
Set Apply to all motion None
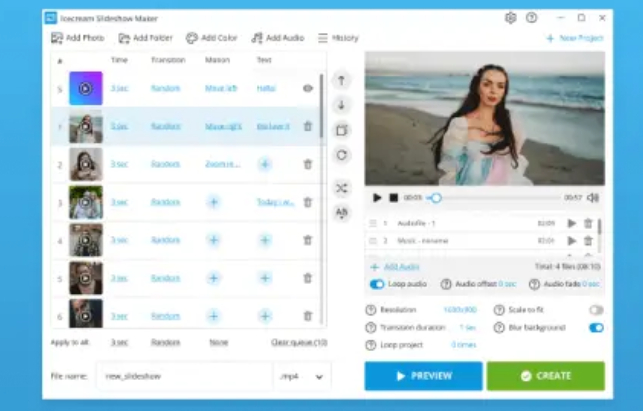point(219,342)
